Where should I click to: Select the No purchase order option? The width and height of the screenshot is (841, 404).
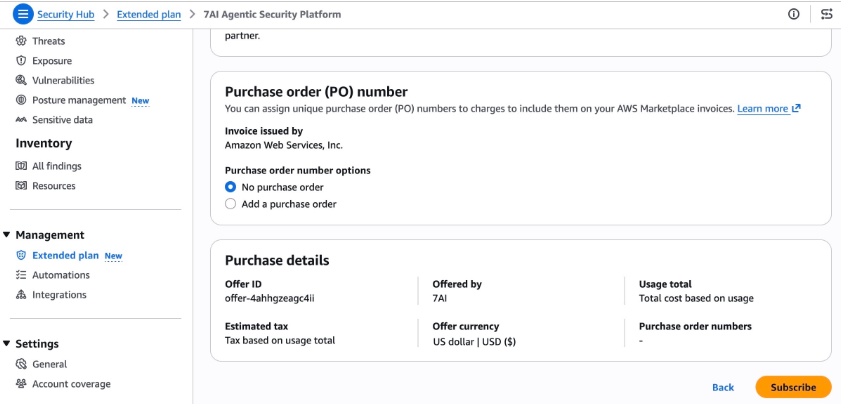231,187
